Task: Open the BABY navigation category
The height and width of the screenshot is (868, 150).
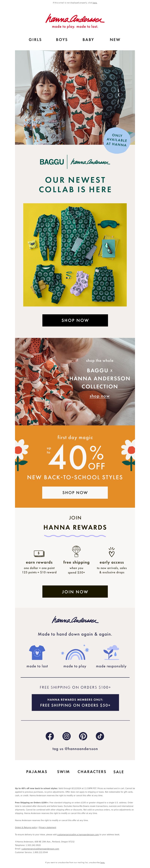Action: (88, 39)
